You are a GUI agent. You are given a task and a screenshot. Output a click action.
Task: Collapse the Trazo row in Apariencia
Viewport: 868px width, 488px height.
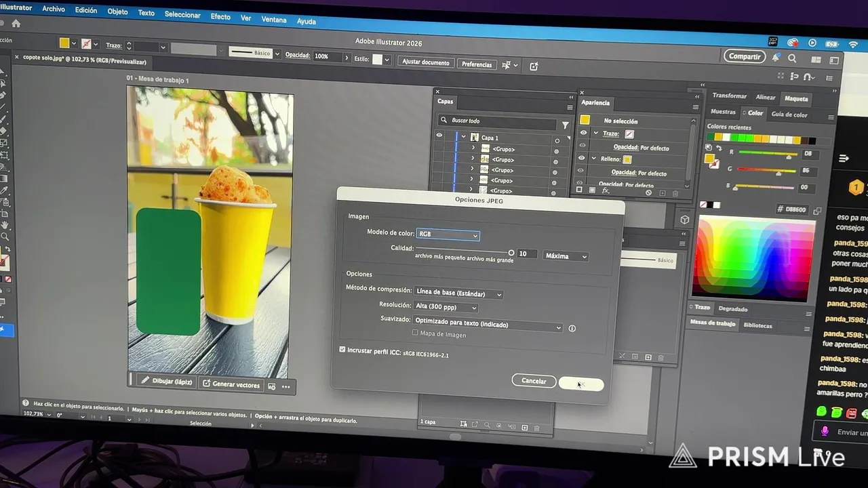pyautogui.click(x=595, y=133)
